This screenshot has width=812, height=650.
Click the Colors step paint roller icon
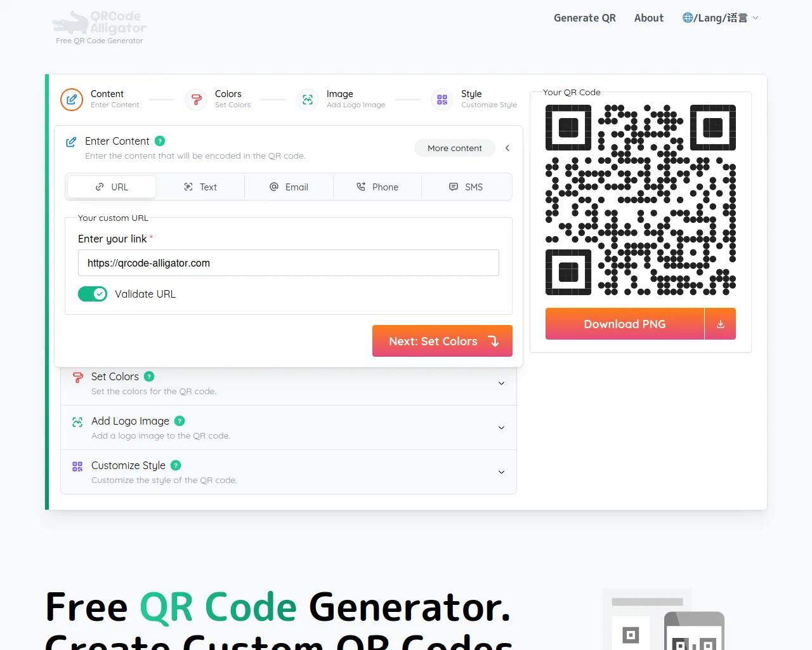click(196, 100)
